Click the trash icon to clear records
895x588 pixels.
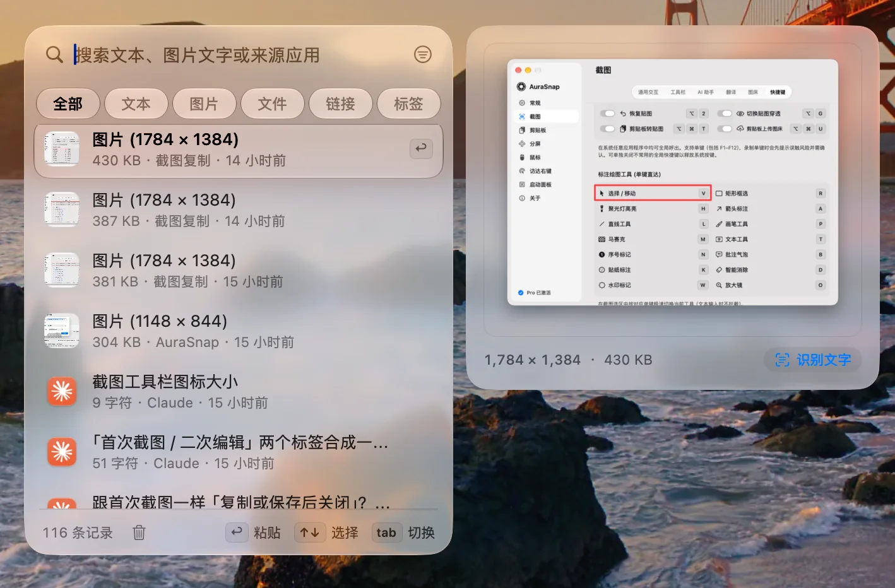(139, 532)
